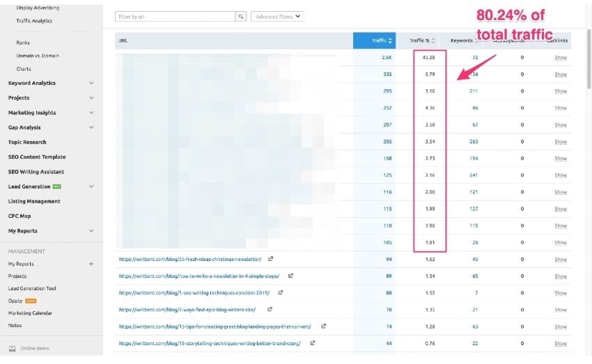
Task: Click the traffic percent value 0.76
Action: coord(430,343)
